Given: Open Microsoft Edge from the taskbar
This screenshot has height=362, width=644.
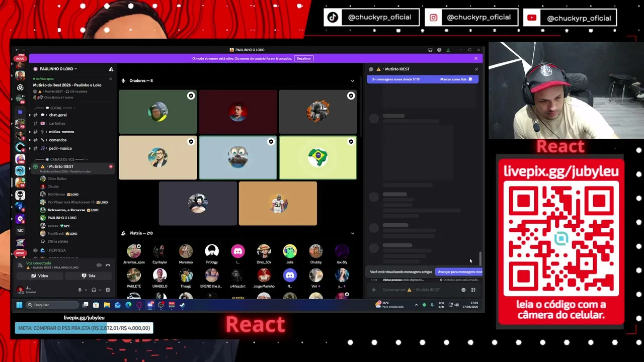Looking at the screenshot, I should point(128,305).
